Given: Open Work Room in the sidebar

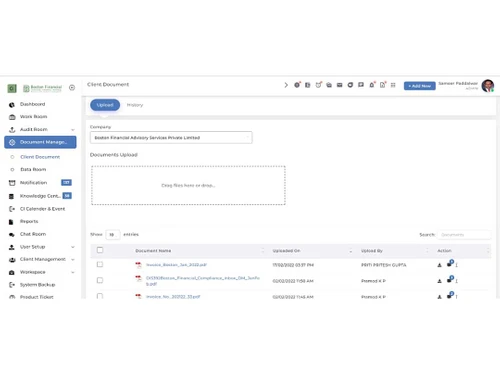Looking at the screenshot, I should [x=33, y=117].
